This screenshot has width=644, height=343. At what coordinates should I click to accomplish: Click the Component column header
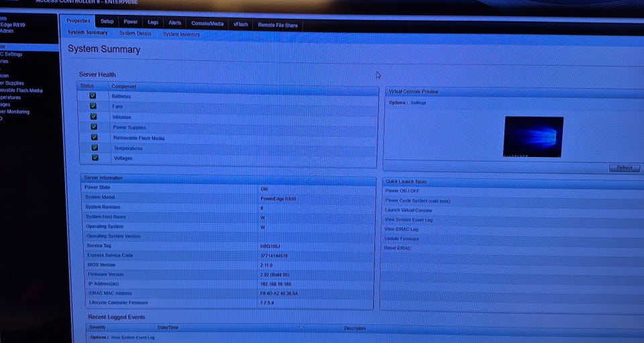pyautogui.click(x=123, y=87)
